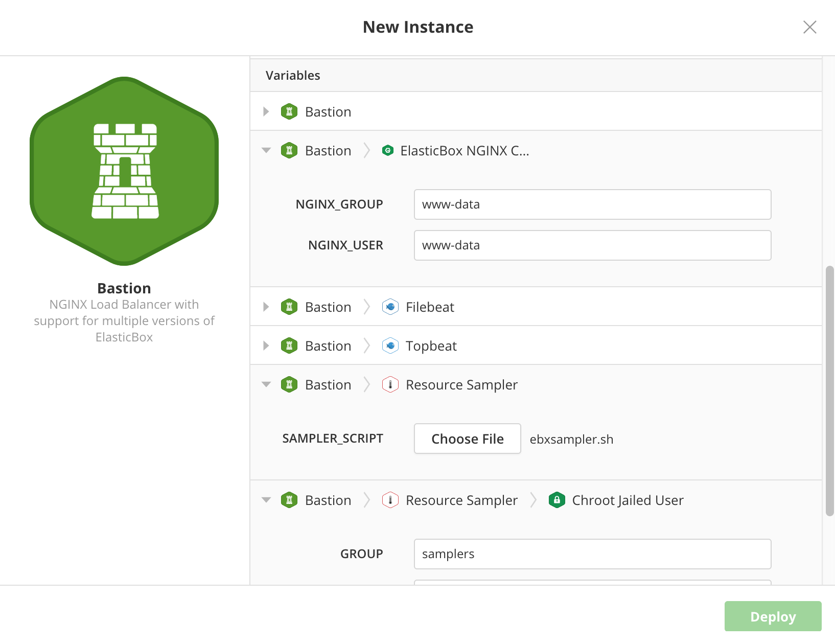Click the ElasticBox NGINX C... breadcrumb label
This screenshot has height=644, width=835.
tap(465, 151)
